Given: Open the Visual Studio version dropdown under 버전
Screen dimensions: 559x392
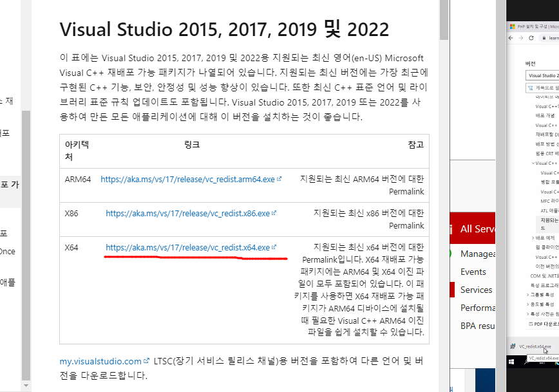Looking at the screenshot, I should (x=542, y=75).
